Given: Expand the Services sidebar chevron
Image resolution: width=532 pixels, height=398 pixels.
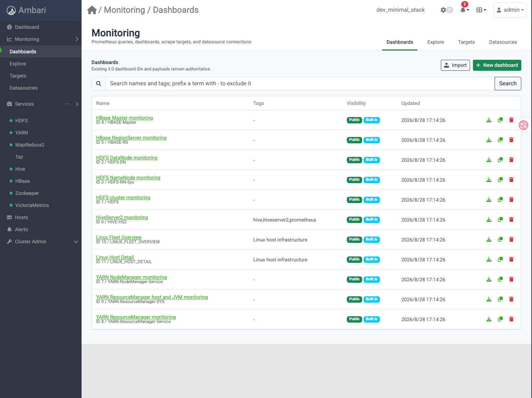Looking at the screenshot, I should point(77,104).
